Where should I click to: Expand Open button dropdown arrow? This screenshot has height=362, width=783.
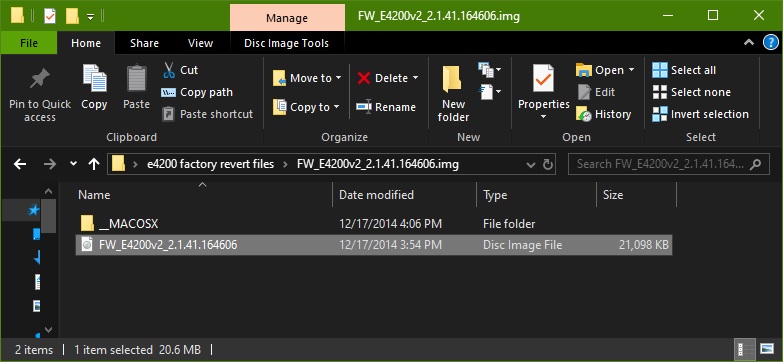point(631,70)
